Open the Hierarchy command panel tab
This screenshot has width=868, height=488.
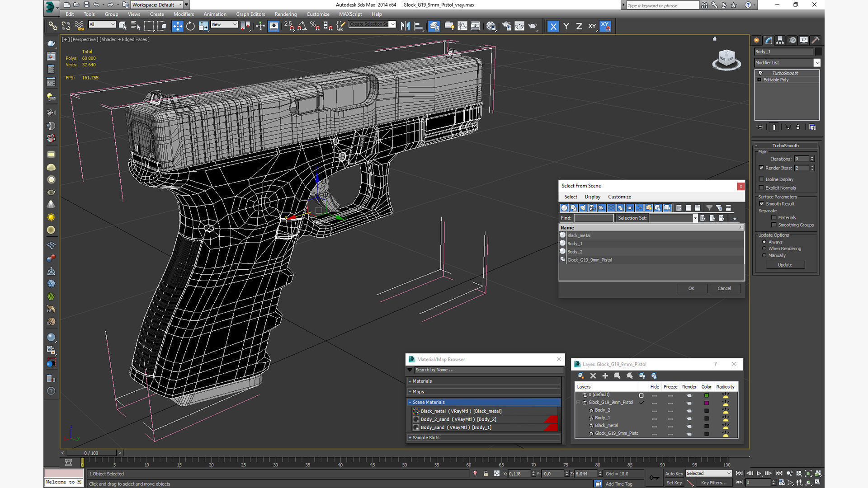pyautogui.click(x=780, y=40)
